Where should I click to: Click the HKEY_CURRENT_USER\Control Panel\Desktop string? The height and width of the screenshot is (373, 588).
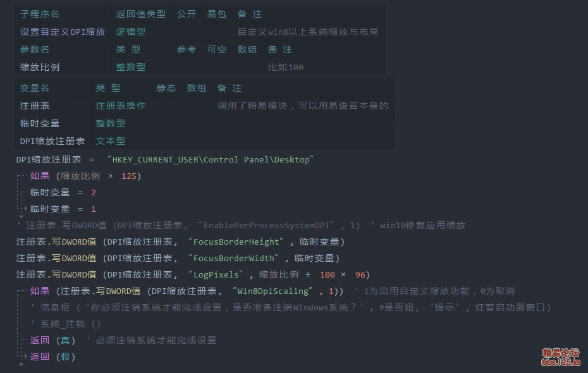pos(211,160)
